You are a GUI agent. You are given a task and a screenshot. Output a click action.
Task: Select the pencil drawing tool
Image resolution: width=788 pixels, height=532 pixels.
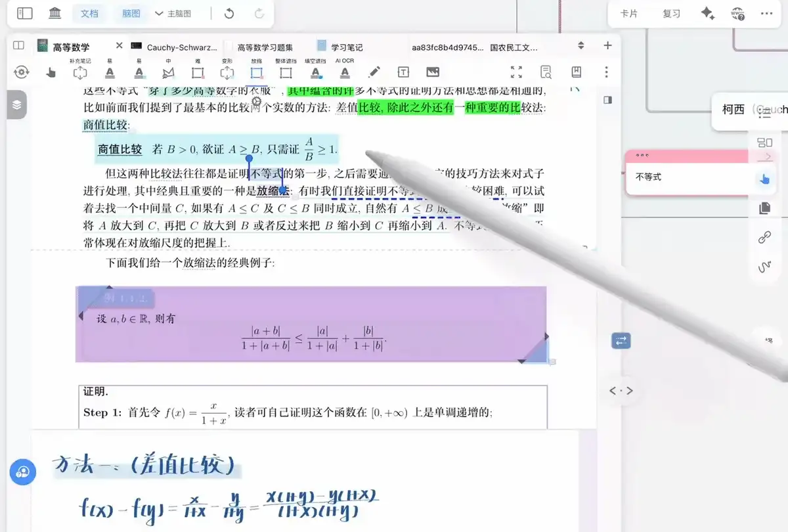click(374, 72)
